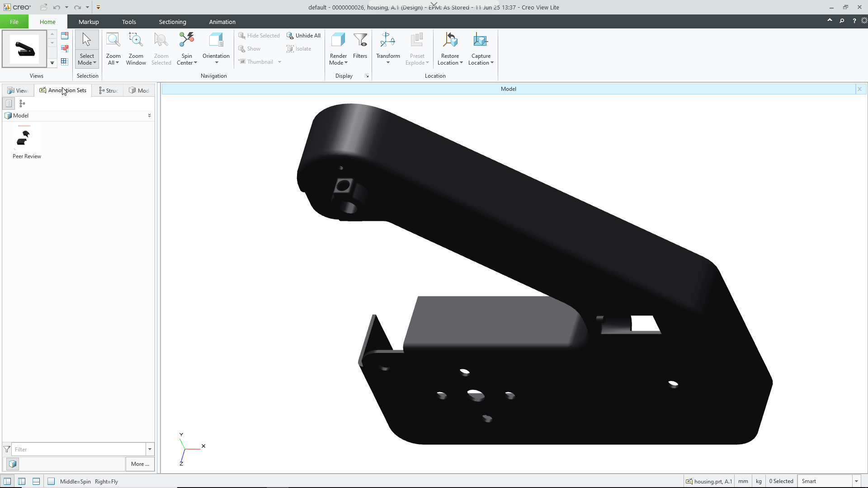Click the Filter text field
The image size is (868, 488).
(x=78, y=449)
